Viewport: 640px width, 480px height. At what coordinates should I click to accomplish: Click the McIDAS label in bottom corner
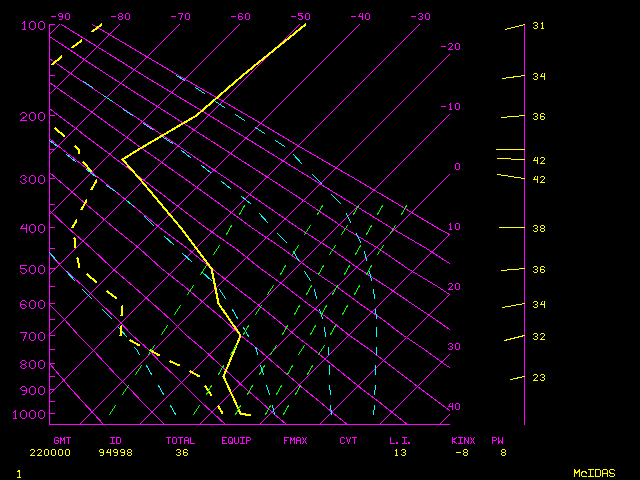[x=593, y=472]
